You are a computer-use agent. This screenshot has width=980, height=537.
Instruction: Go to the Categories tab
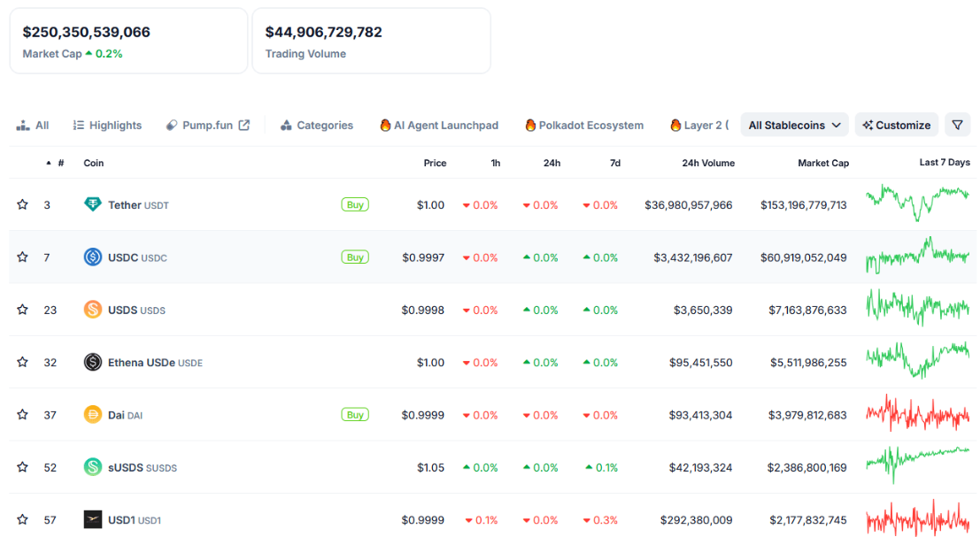tap(317, 125)
